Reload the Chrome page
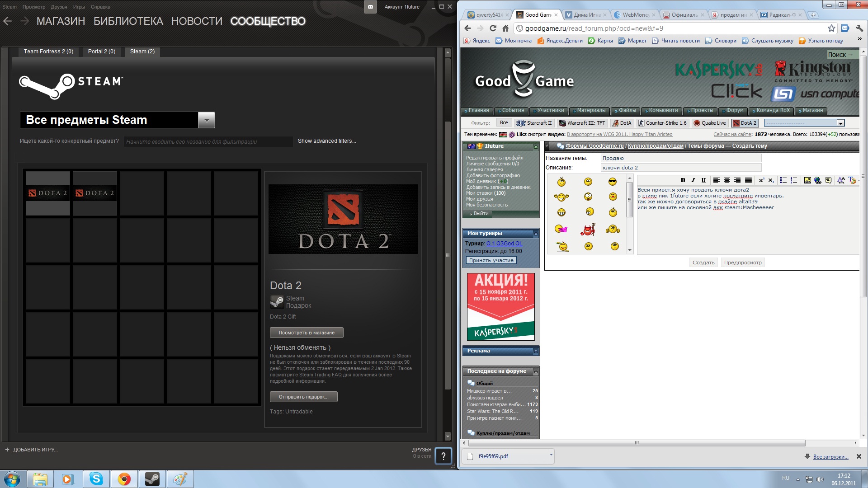 tap(493, 28)
